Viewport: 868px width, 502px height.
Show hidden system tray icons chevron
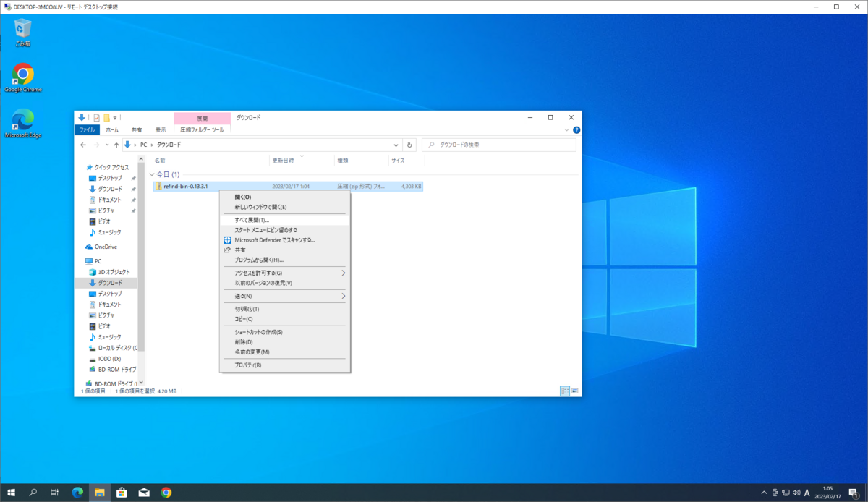765,493
